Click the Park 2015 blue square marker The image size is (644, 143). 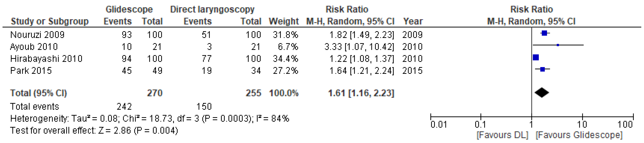[542, 69]
